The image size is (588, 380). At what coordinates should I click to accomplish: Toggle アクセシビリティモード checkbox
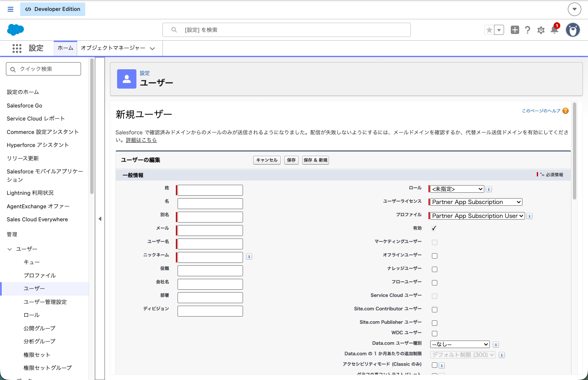(x=434, y=365)
